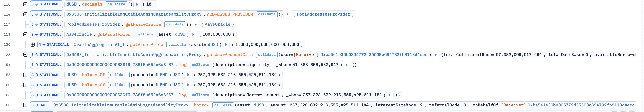644x112 pixels.
Task: Click the output arrow on line 155 balanceOf
Action: pos(188,75)
